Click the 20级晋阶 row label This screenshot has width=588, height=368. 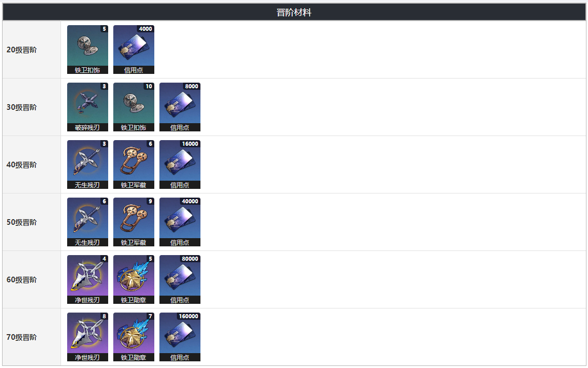pos(22,50)
